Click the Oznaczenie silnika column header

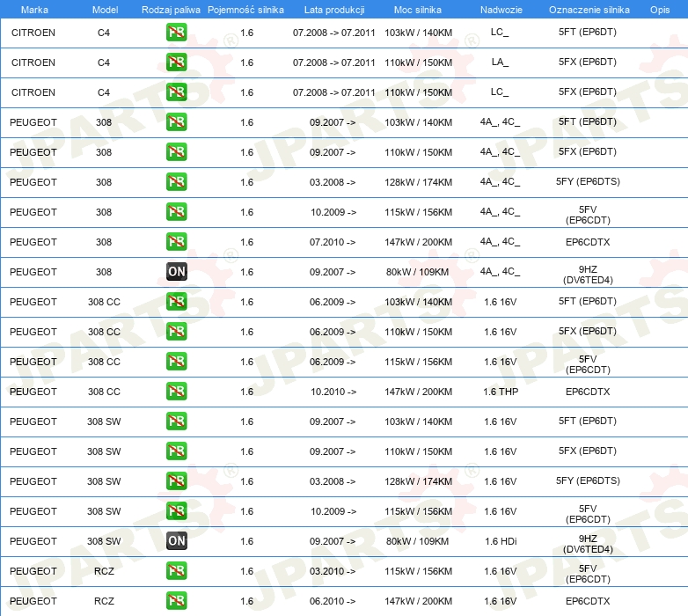[589, 9]
